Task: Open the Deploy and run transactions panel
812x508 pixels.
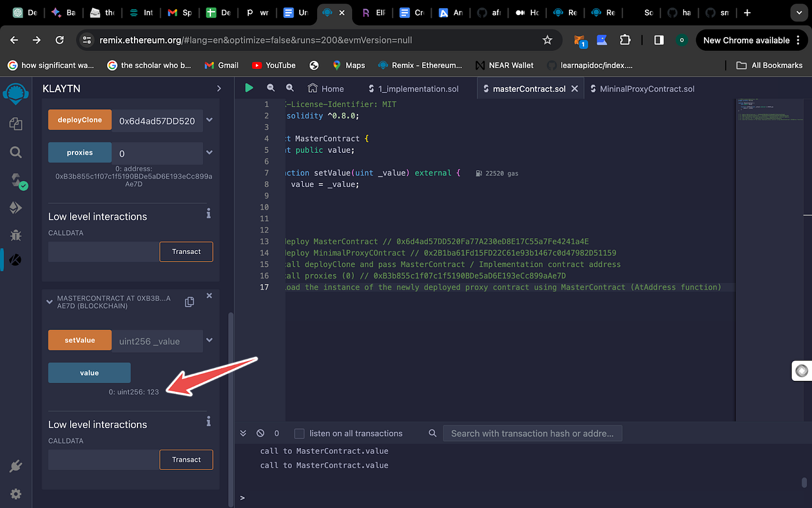Action: coord(16,207)
